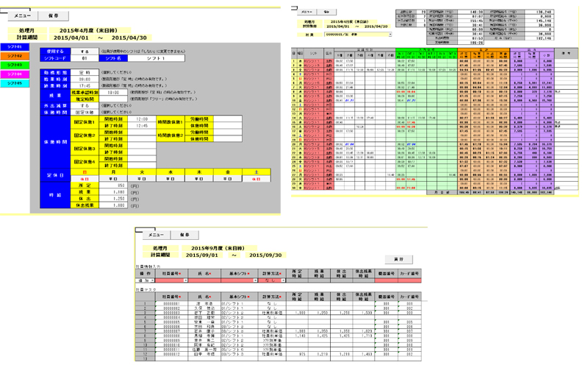Select Wednesday 平日 cell under 定休日
The width and height of the screenshot is (588, 368).
click(x=171, y=179)
